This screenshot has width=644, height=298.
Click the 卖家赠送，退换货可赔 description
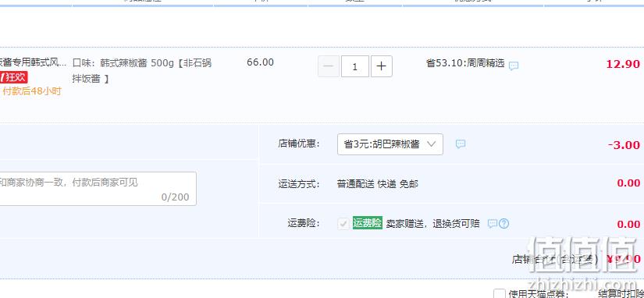click(x=433, y=224)
